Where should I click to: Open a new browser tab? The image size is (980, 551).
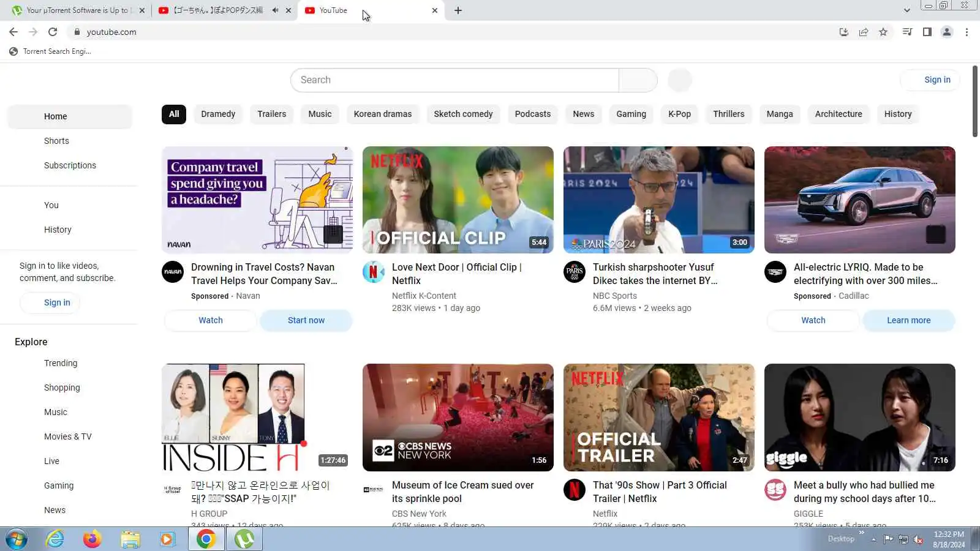[458, 10]
